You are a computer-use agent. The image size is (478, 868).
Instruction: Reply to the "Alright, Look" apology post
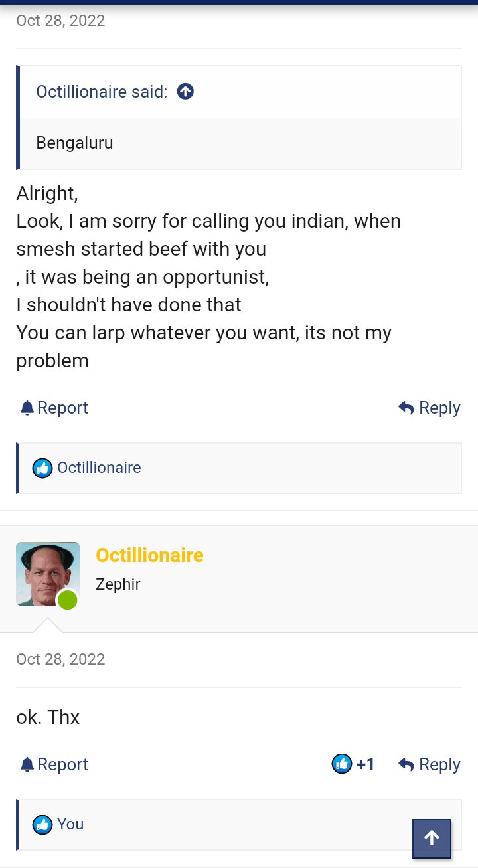[430, 408]
